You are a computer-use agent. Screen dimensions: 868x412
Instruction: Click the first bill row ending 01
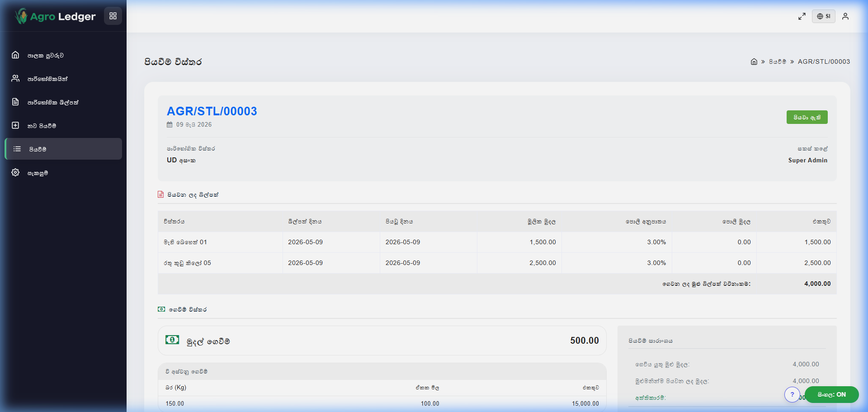pyautogui.click(x=497, y=242)
